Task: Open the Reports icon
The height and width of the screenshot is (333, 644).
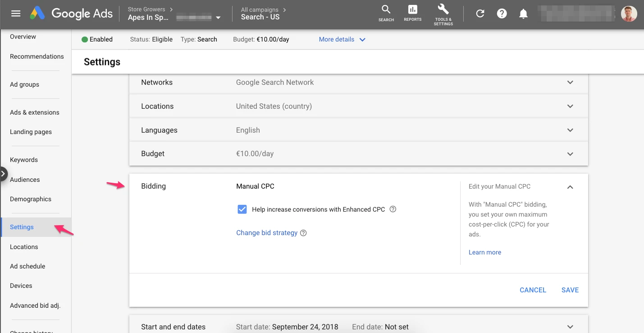Action: 413,14
